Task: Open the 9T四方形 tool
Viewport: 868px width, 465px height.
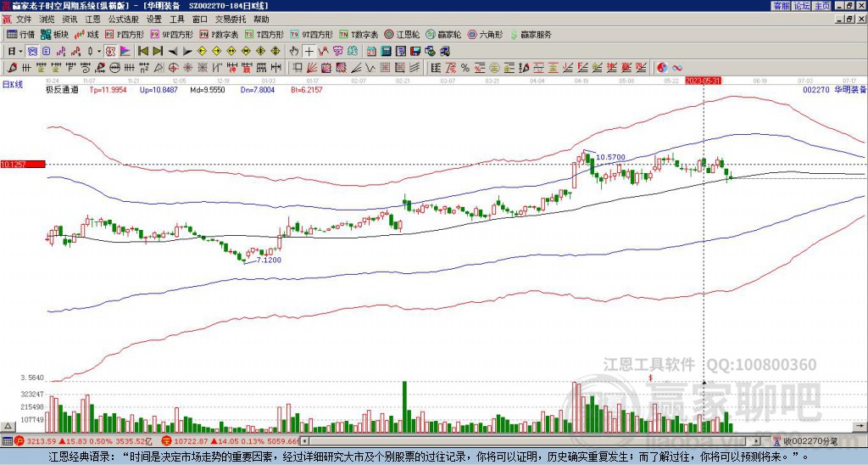Action: pos(311,34)
